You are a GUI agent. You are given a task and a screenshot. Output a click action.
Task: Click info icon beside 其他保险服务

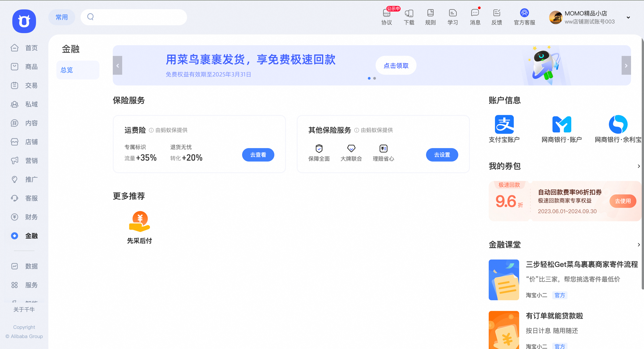pyautogui.click(x=357, y=130)
